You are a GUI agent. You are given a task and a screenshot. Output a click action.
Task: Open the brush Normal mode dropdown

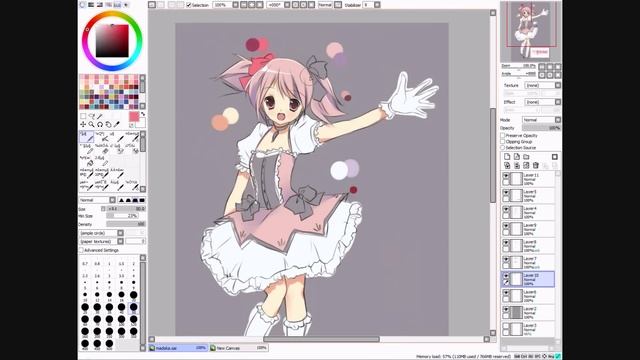[x=112, y=200]
